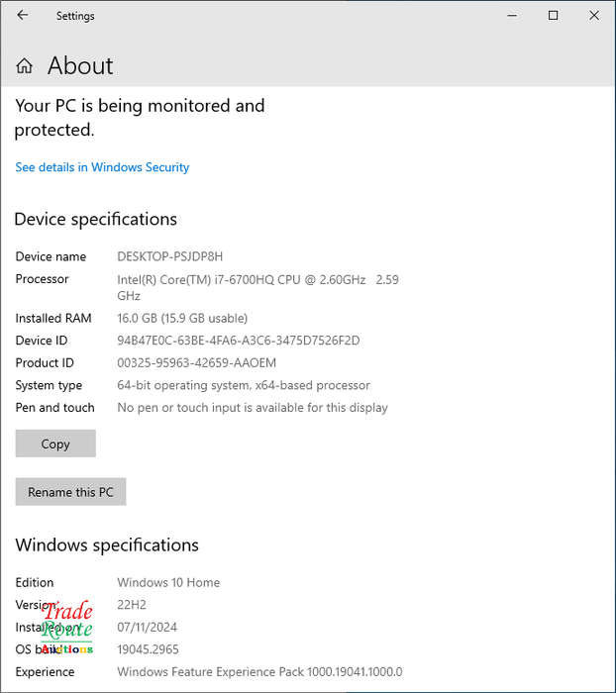Click the No pen or touch input text

point(253,408)
